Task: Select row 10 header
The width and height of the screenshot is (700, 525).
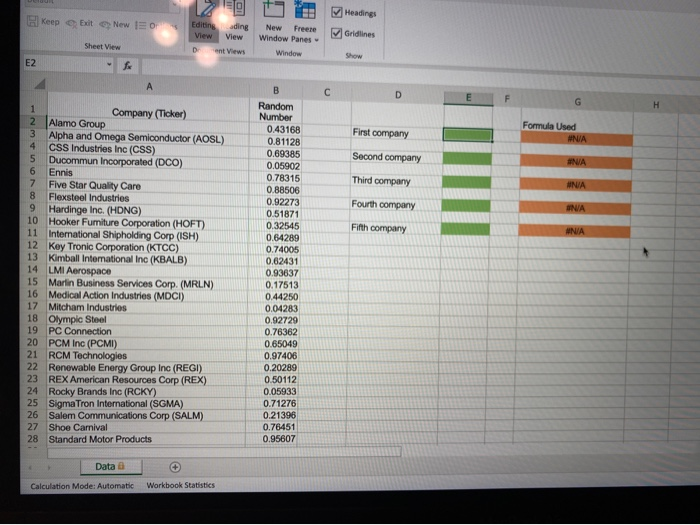Action: [33, 221]
